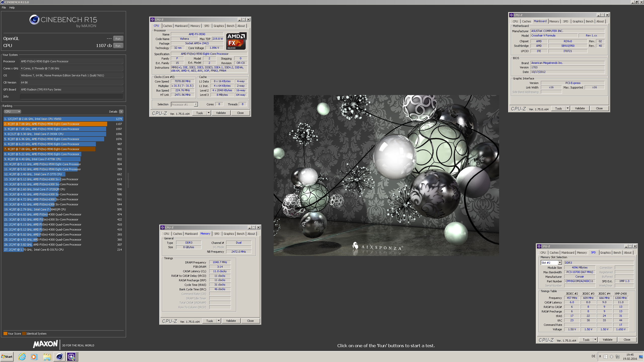
Task: Click part number CMY8GX3M2A2400C11
Action: 580,281
